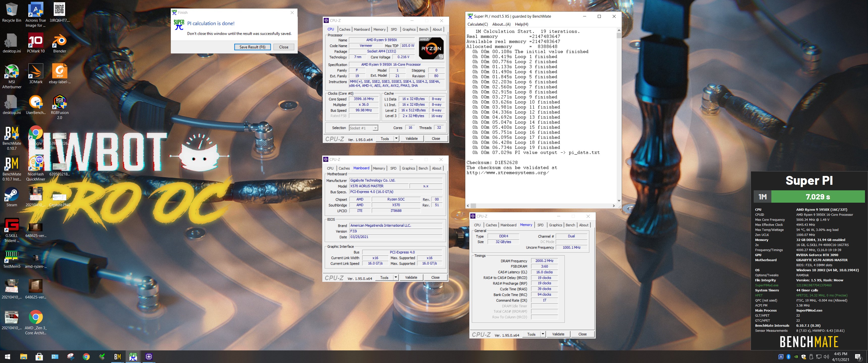Click the AMD Ryzen 9 5950X name field
Screen dimensions: 868x363
pyautogui.click(x=382, y=40)
